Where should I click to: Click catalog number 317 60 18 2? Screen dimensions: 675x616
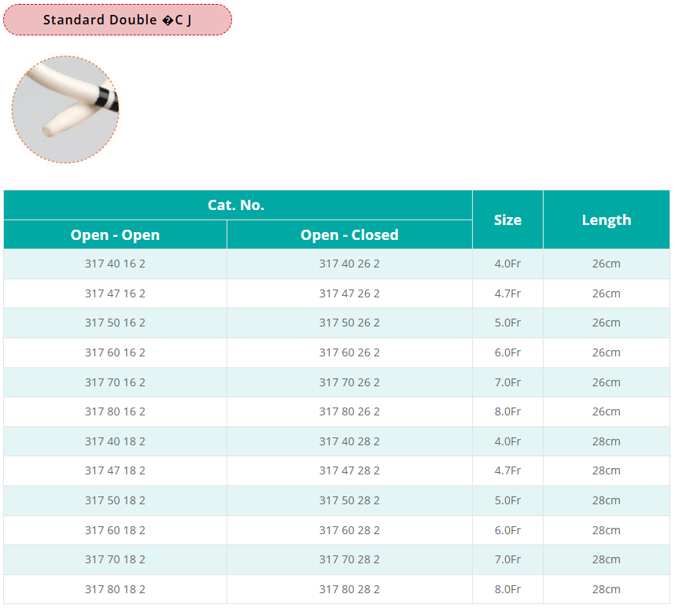(x=115, y=530)
